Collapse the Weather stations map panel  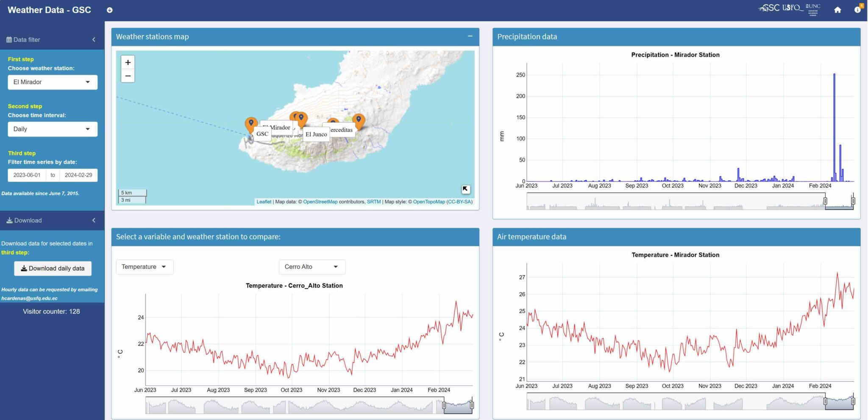pyautogui.click(x=470, y=36)
